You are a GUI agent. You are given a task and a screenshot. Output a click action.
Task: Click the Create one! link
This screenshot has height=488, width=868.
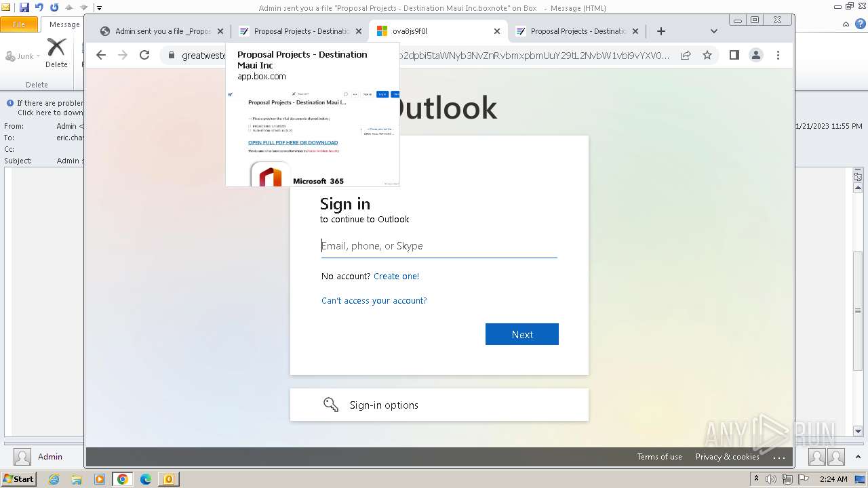click(x=396, y=277)
